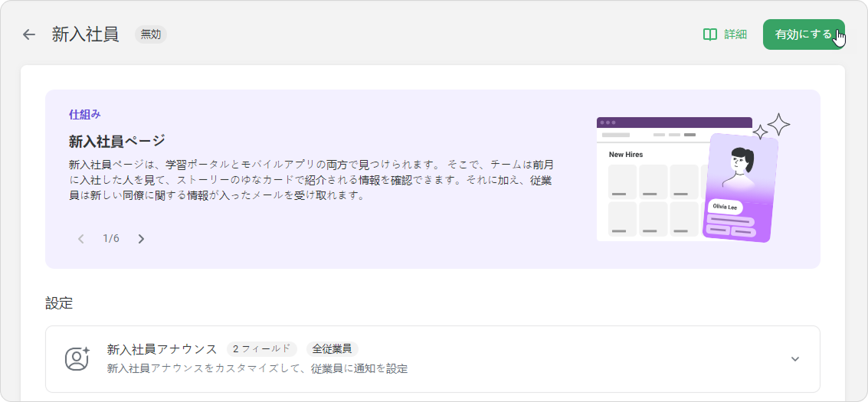
Task: Open the 詳細 link text
Action: click(x=735, y=34)
